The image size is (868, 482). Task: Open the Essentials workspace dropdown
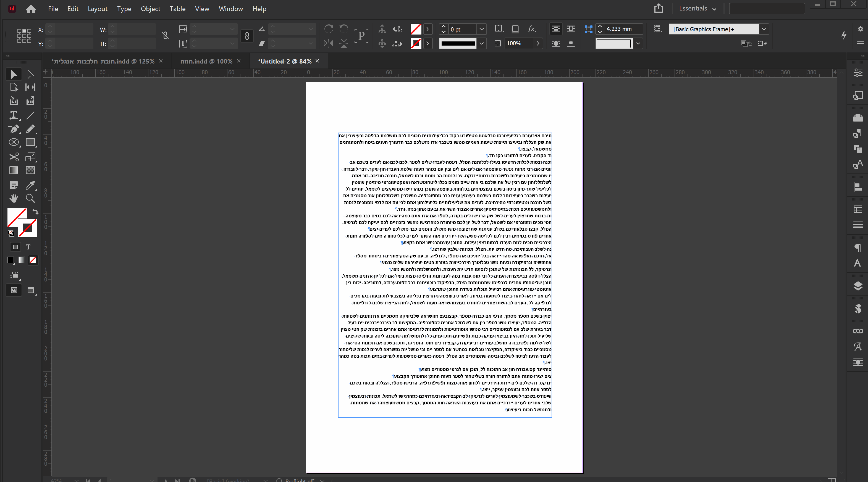click(697, 8)
